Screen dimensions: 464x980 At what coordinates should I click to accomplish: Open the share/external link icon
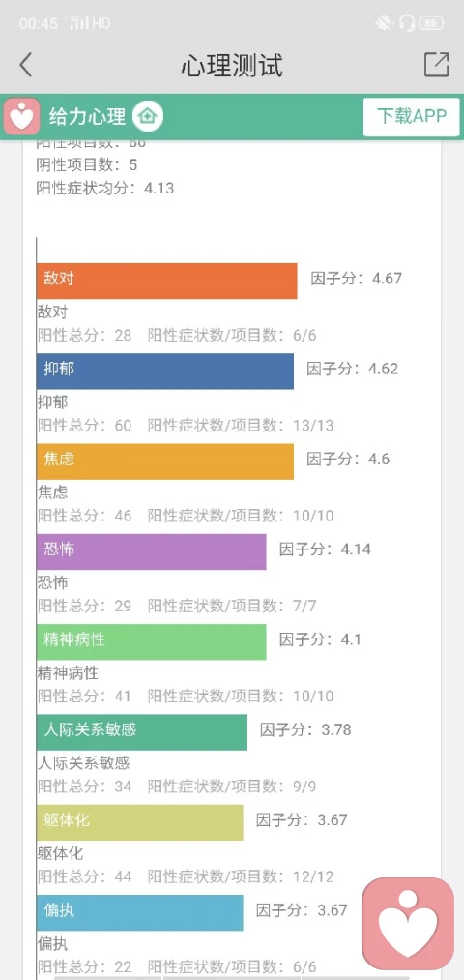click(437, 65)
